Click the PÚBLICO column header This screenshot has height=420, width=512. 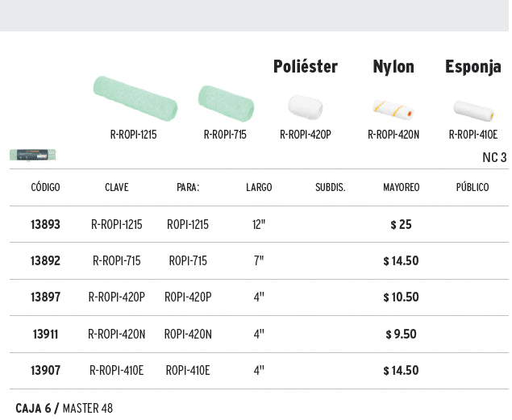pos(472,187)
